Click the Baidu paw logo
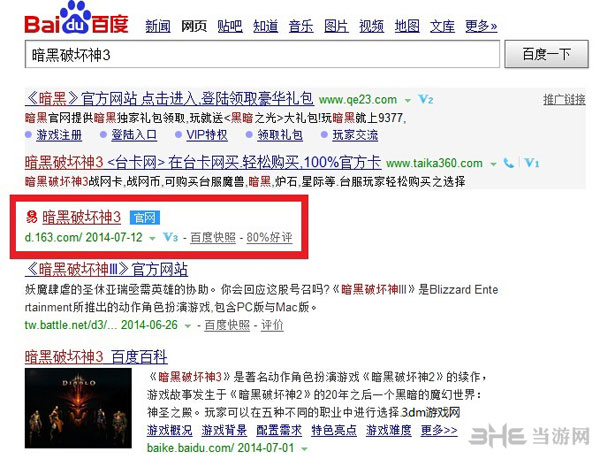 coord(77,18)
